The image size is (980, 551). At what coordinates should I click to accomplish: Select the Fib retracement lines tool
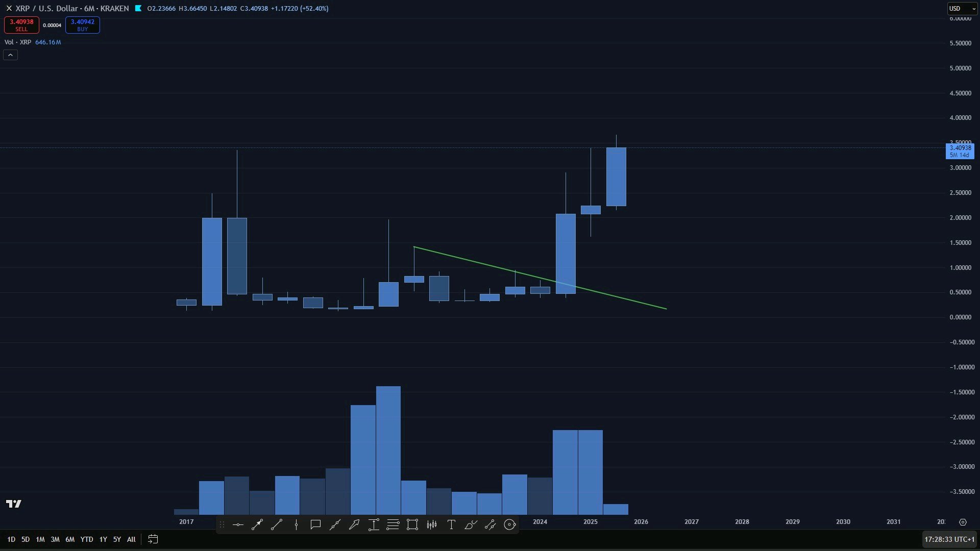pos(393,524)
